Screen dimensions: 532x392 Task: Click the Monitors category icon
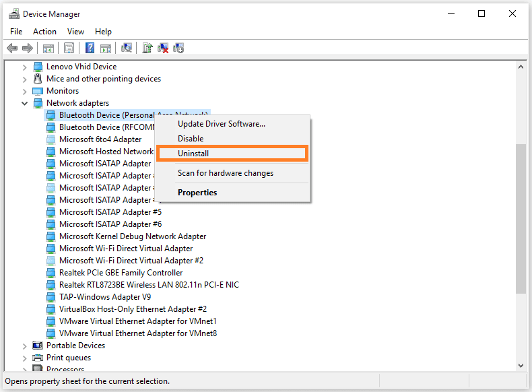click(38, 92)
